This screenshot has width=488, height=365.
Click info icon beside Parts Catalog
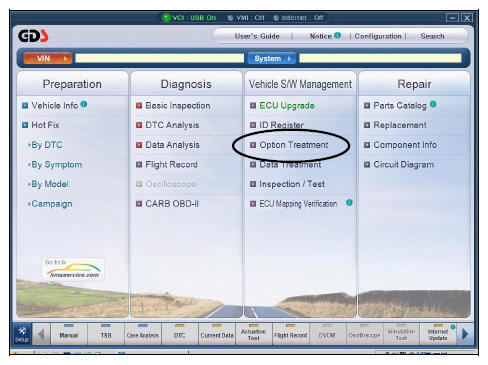coord(433,104)
